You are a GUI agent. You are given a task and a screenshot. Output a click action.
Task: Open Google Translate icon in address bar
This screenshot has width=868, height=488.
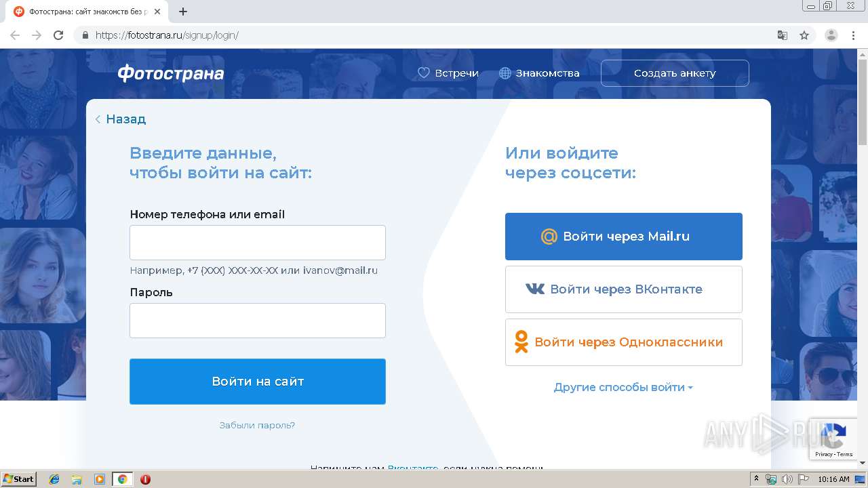click(x=783, y=35)
